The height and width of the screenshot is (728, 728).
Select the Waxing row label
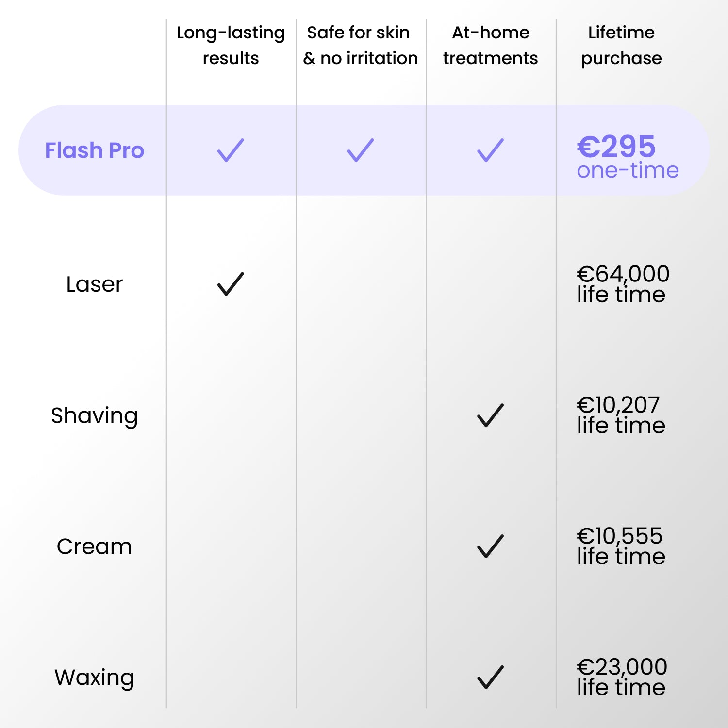[95, 678]
